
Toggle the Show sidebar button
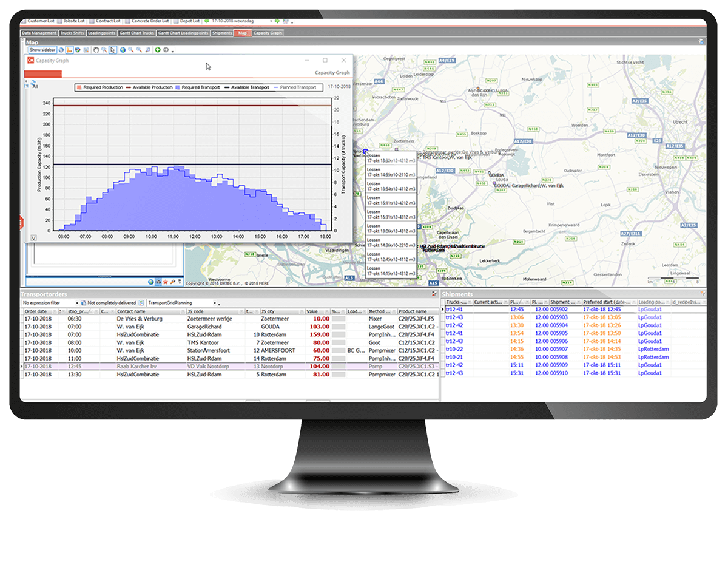click(42, 50)
